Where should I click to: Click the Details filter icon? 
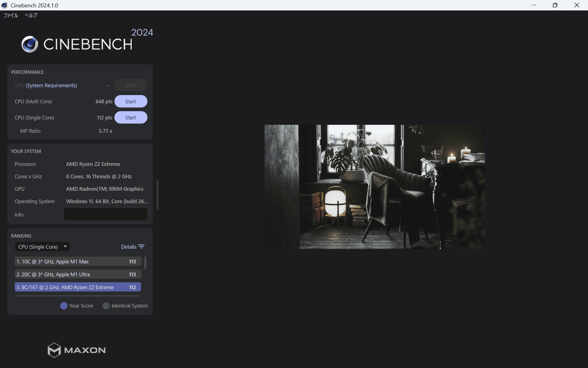[141, 246]
